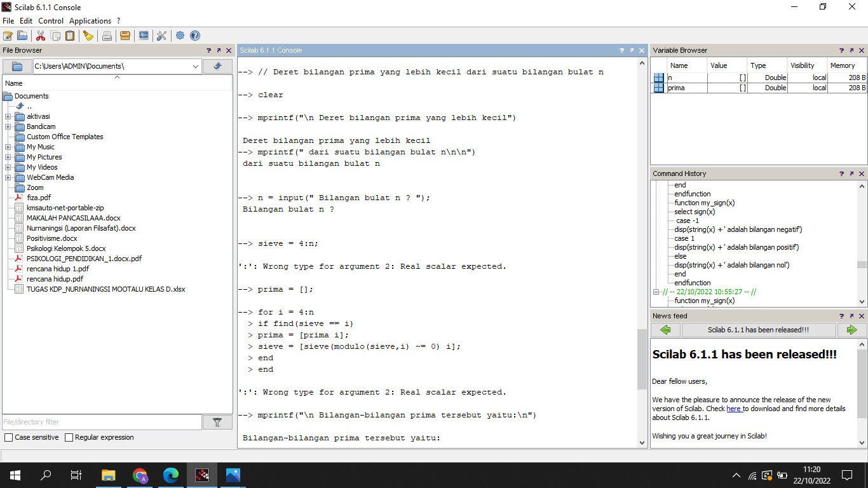The height and width of the screenshot is (488, 868).
Task: Sort variables by Type column header
Action: pyautogui.click(x=767, y=65)
